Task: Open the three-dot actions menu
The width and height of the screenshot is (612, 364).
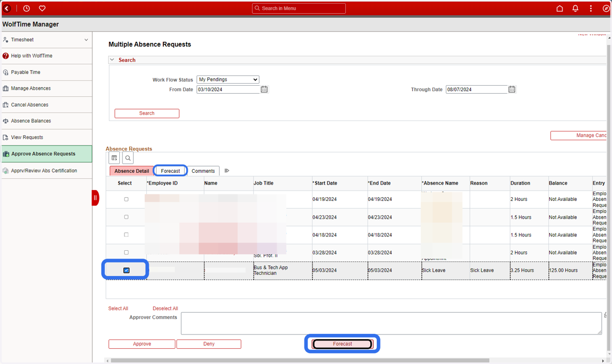Action: pos(591,8)
